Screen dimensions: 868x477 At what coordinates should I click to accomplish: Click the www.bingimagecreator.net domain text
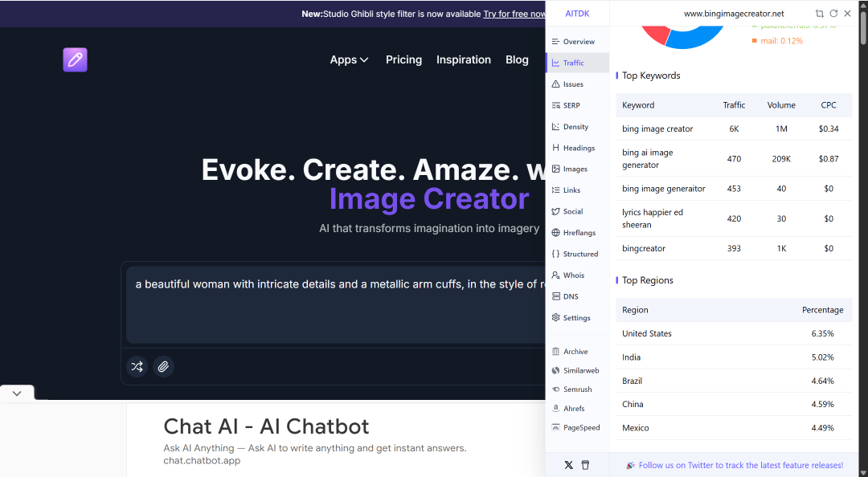tap(734, 14)
